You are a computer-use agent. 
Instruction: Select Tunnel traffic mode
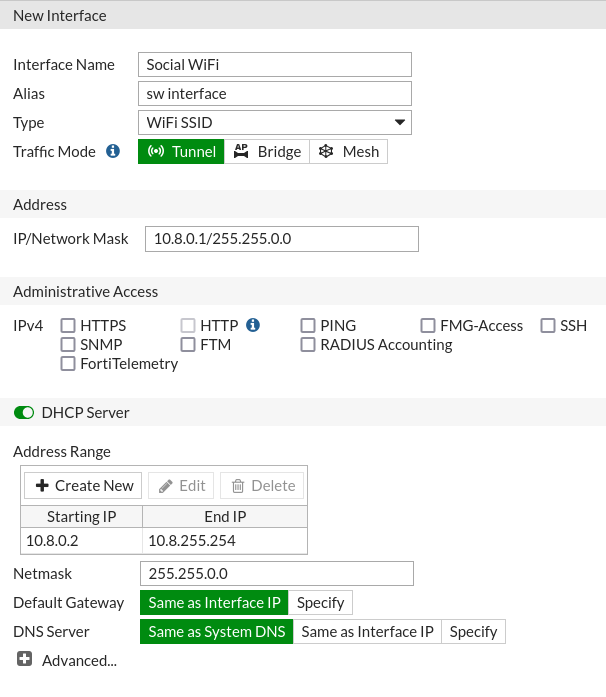(181, 152)
